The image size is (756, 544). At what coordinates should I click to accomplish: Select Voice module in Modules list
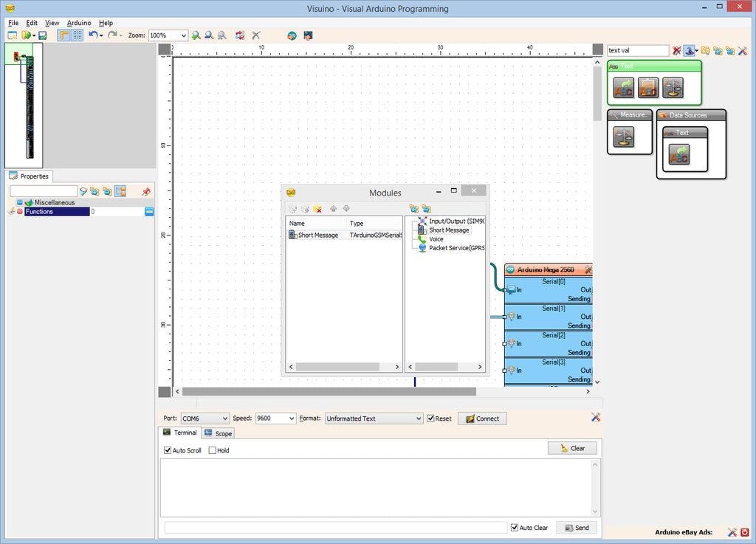[x=436, y=239]
